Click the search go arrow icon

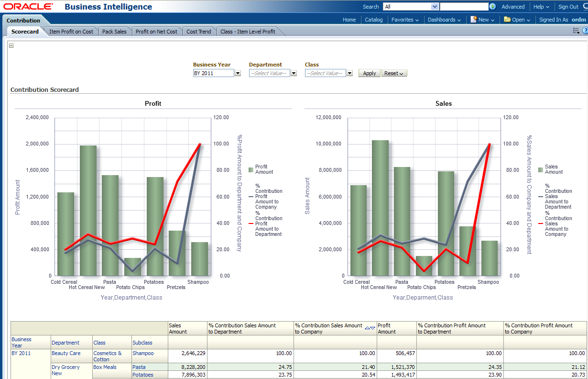tap(492, 7)
